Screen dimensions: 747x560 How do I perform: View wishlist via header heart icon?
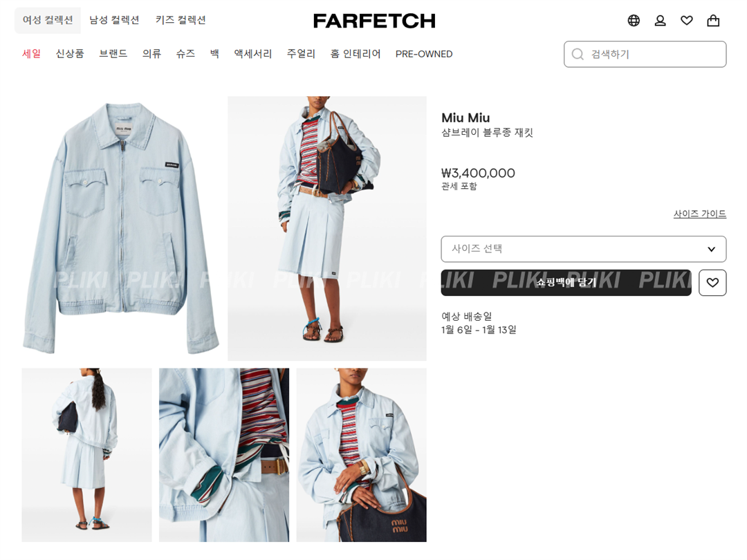tap(687, 21)
